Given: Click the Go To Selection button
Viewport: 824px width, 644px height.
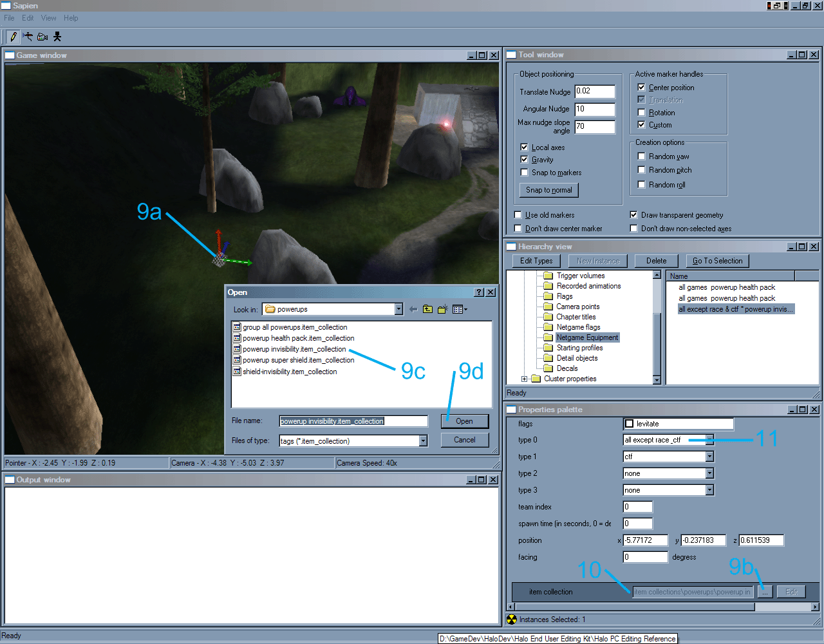Looking at the screenshot, I should (718, 261).
